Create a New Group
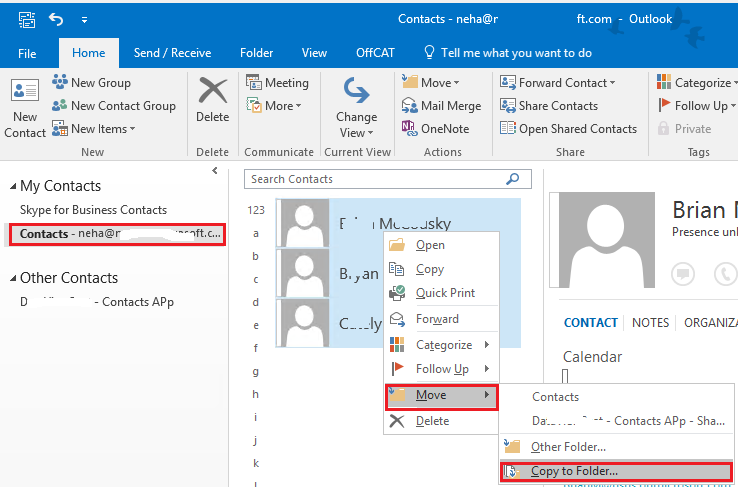The width and height of the screenshot is (738, 487). 92,83
